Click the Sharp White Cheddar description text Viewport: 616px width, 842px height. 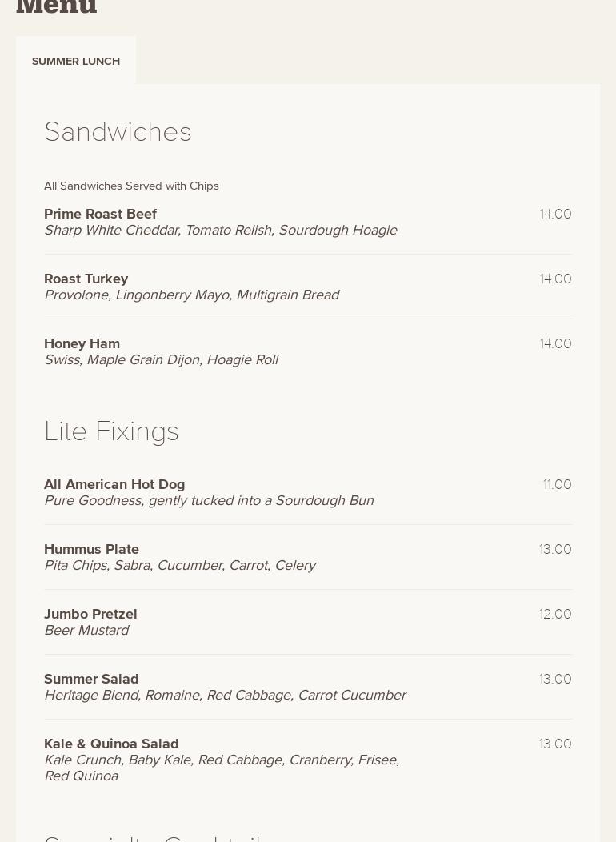pyautogui.click(x=220, y=231)
